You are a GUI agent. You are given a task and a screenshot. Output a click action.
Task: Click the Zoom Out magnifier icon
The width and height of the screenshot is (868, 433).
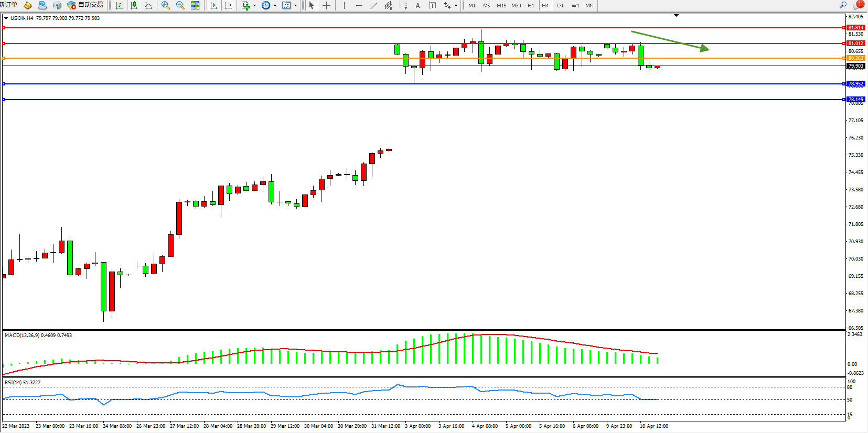click(180, 5)
